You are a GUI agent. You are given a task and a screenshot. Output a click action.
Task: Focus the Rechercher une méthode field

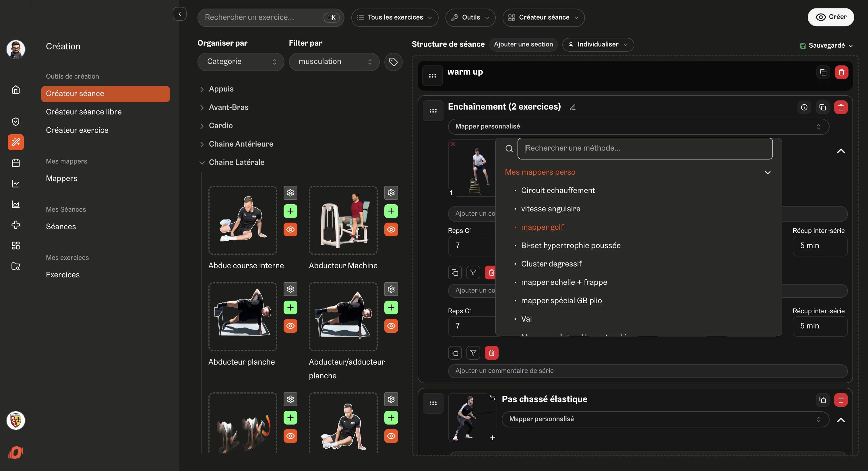pyautogui.click(x=645, y=149)
